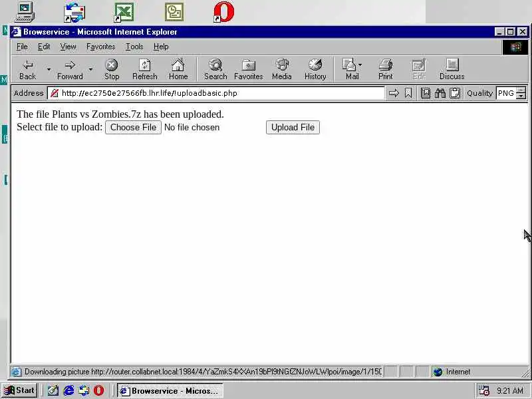Maximize the Internet Explorer window

(x=510, y=32)
